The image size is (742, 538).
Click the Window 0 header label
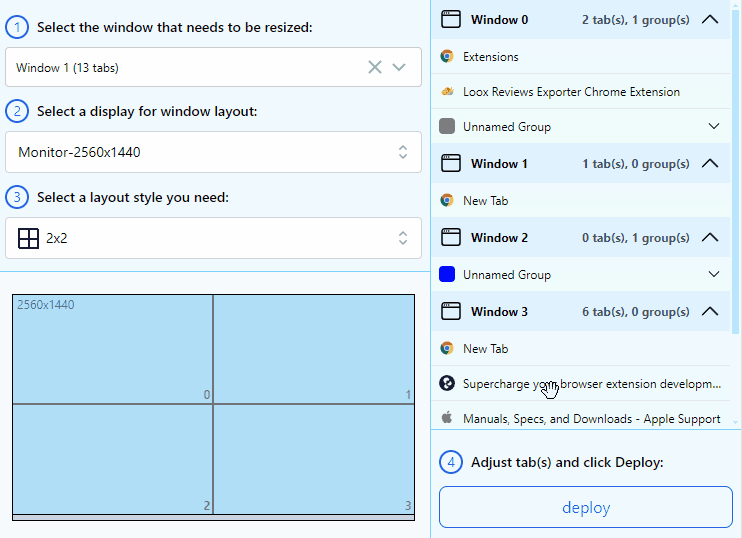click(x=499, y=20)
